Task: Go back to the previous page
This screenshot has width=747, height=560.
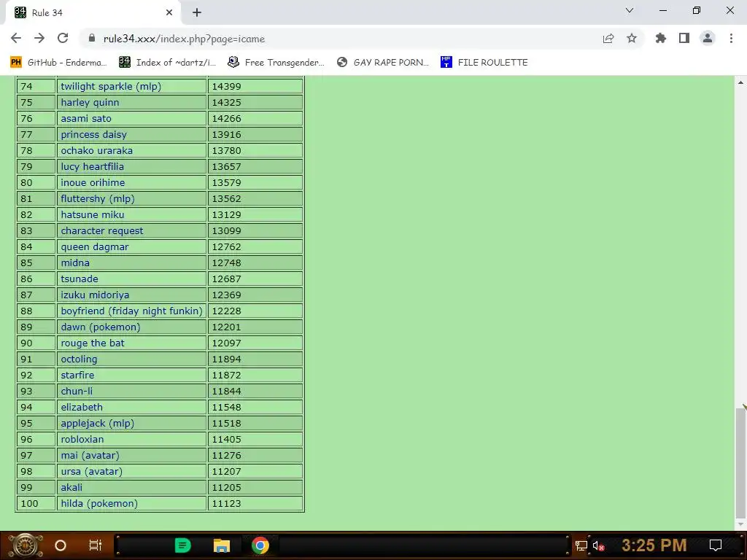Action: (x=16, y=39)
